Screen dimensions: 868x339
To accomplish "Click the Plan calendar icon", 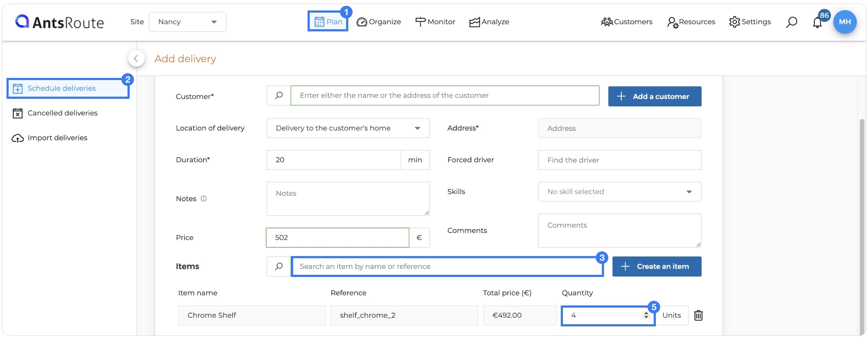I will point(319,22).
